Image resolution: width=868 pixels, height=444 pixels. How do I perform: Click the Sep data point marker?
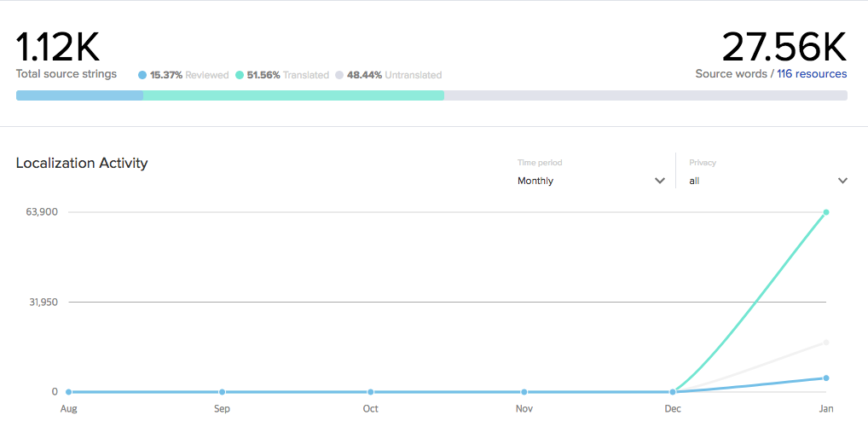[x=222, y=392]
